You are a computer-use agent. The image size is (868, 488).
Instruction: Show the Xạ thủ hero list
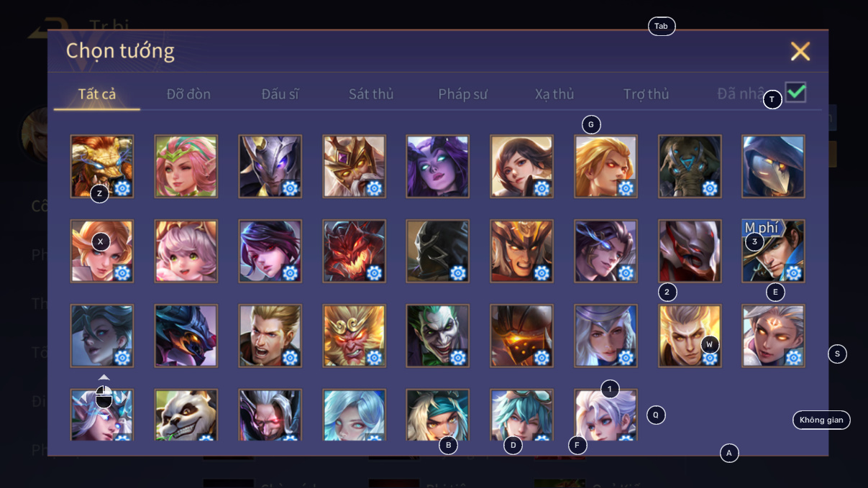[554, 94]
